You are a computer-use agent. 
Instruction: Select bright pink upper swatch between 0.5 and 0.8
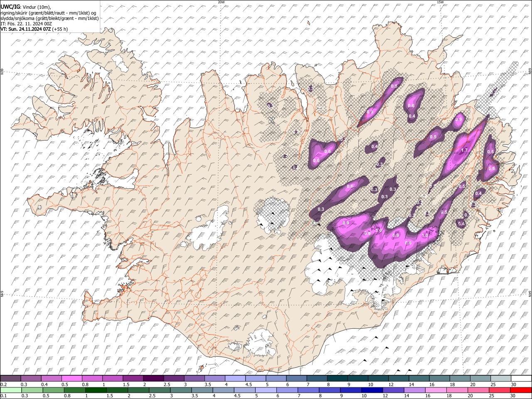72,378
